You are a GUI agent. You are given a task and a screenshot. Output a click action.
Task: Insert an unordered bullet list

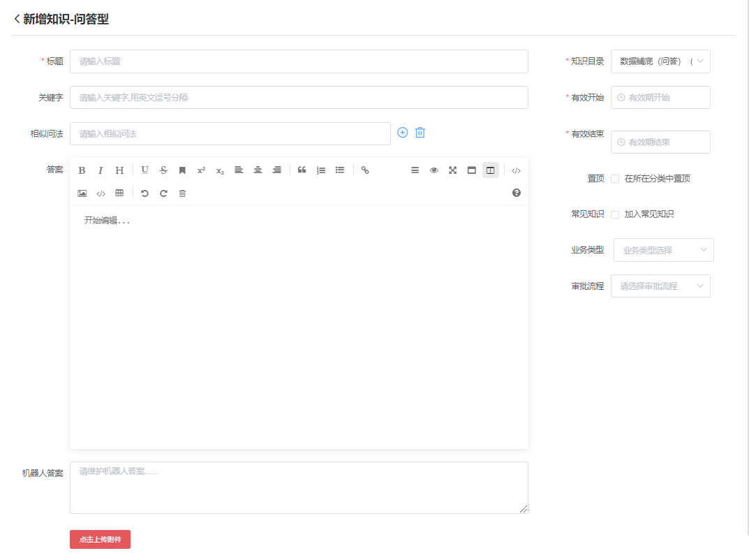point(340,170)
